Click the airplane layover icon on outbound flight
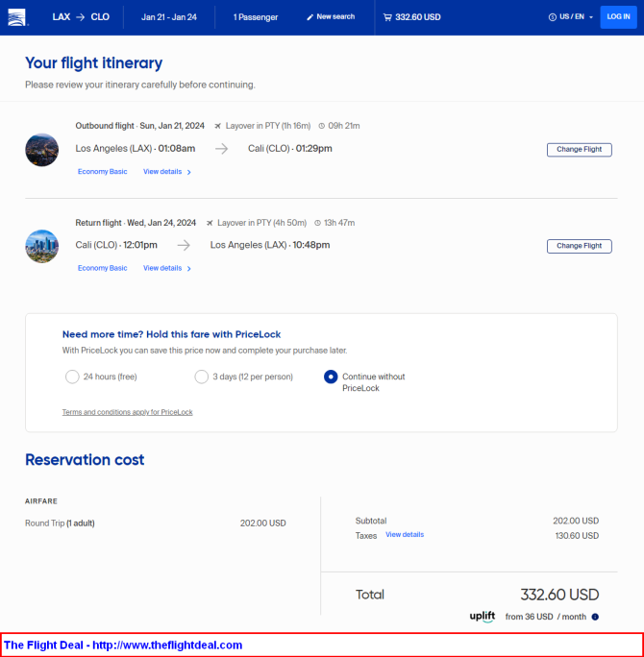This screenshot has height=657, width=644. tap(217, 126)
